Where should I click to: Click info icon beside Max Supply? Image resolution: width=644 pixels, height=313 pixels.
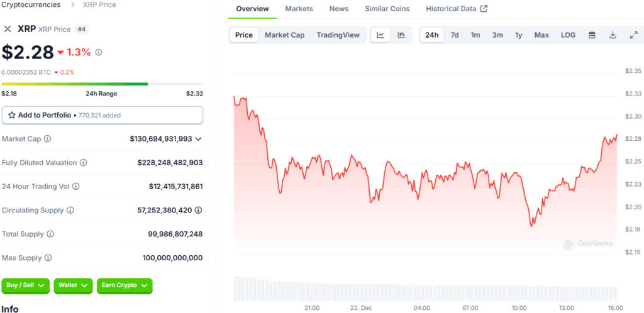[x=48, y=258]
